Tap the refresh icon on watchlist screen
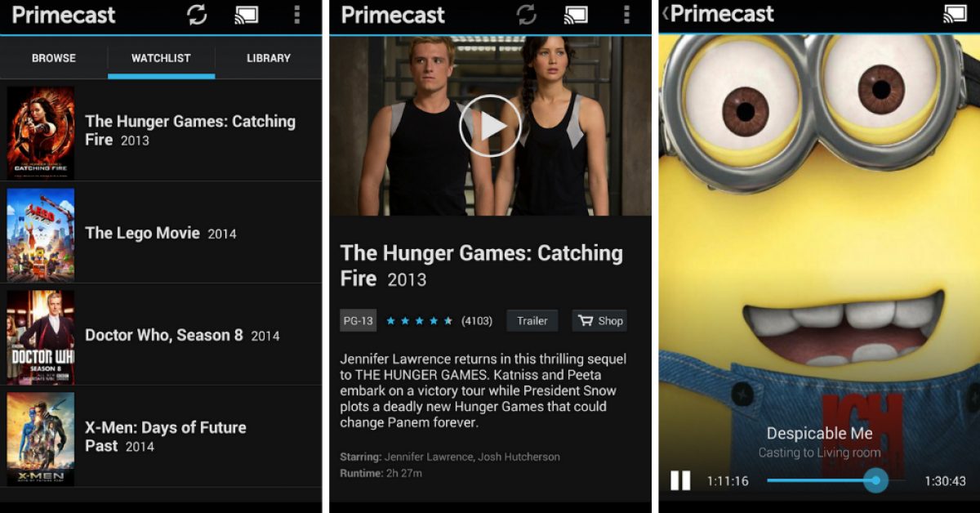980x513 pixels. (x=196, y=15)
